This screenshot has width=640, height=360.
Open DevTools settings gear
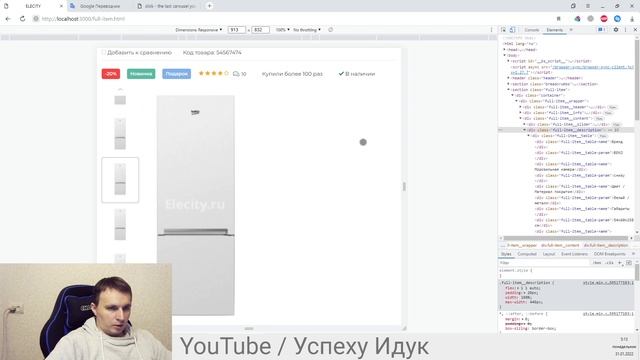pos(616,30)
